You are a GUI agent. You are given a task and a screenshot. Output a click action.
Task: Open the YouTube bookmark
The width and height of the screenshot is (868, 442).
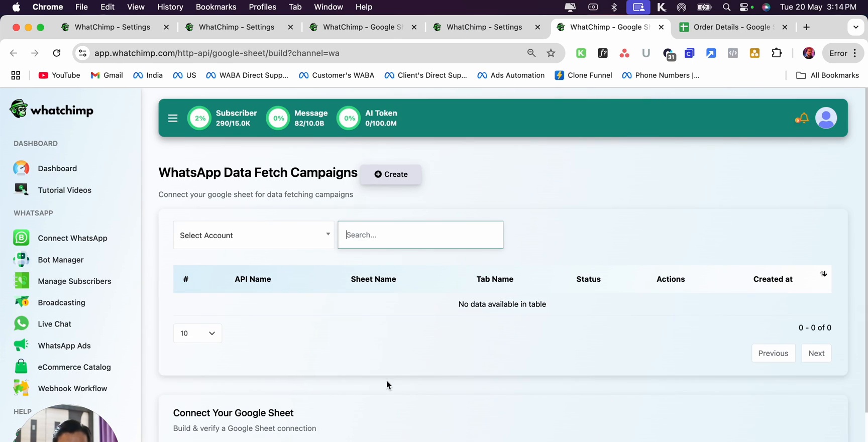pyautogui.click(x=59, y=75)
